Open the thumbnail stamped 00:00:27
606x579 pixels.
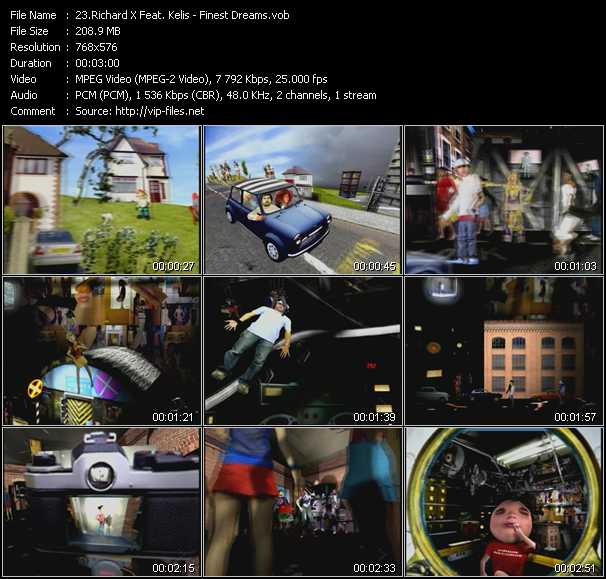pyautogui.click(x=102, y=200)
